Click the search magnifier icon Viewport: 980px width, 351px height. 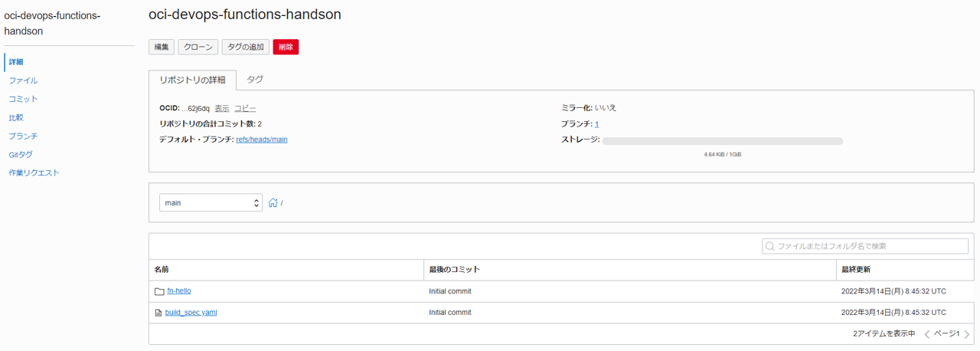click(x=769, y=247)
